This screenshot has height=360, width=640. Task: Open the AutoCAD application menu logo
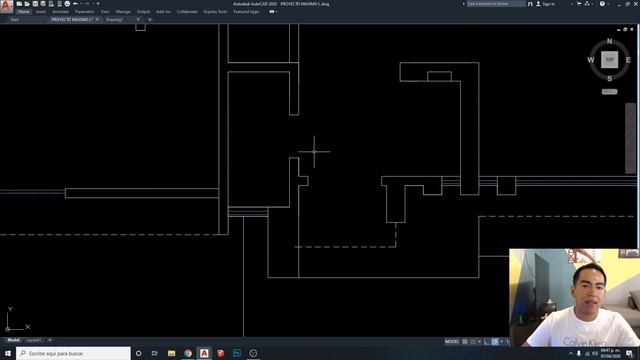(6, 6)
